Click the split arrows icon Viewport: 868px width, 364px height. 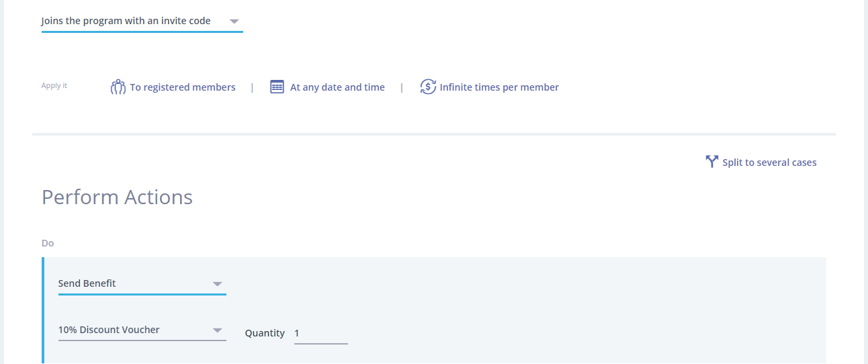[712, 162]
